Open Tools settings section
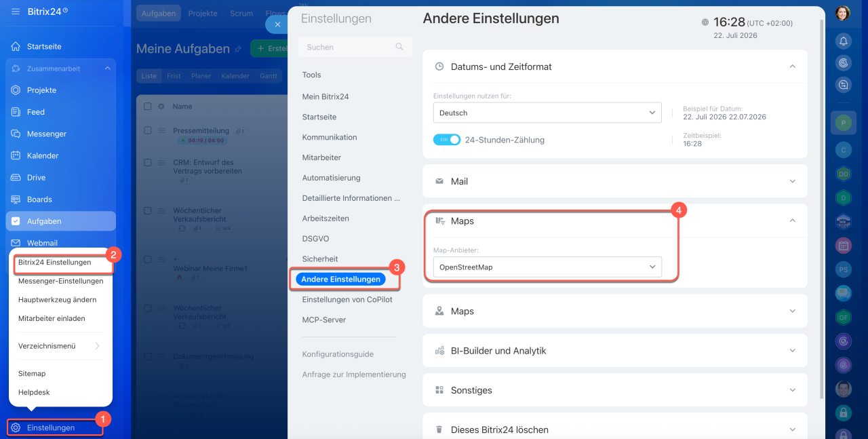 312,75
